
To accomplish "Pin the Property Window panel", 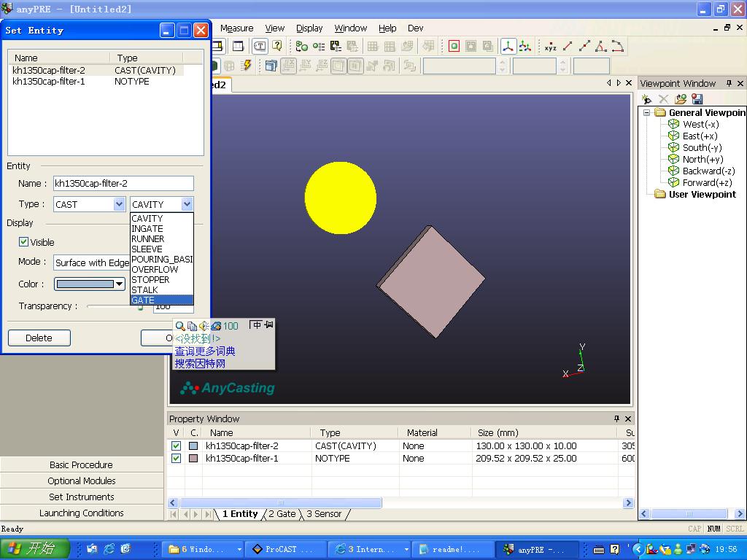I will pos(616,419).
